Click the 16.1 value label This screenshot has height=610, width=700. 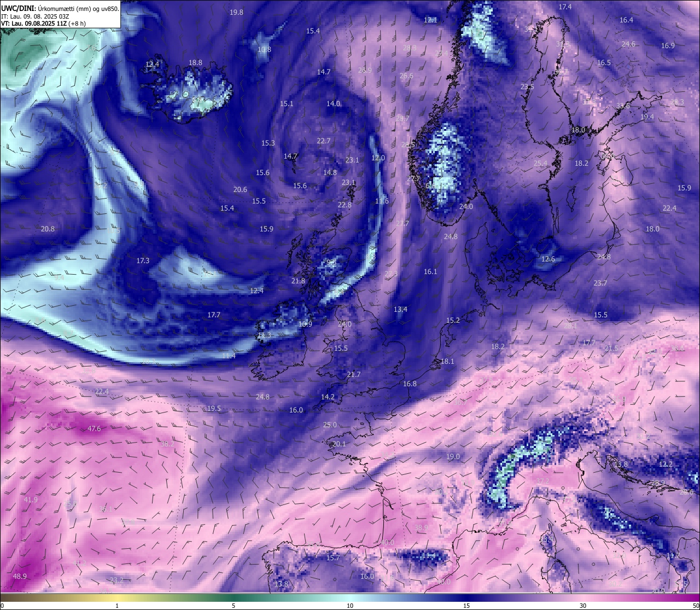[430, 271]
